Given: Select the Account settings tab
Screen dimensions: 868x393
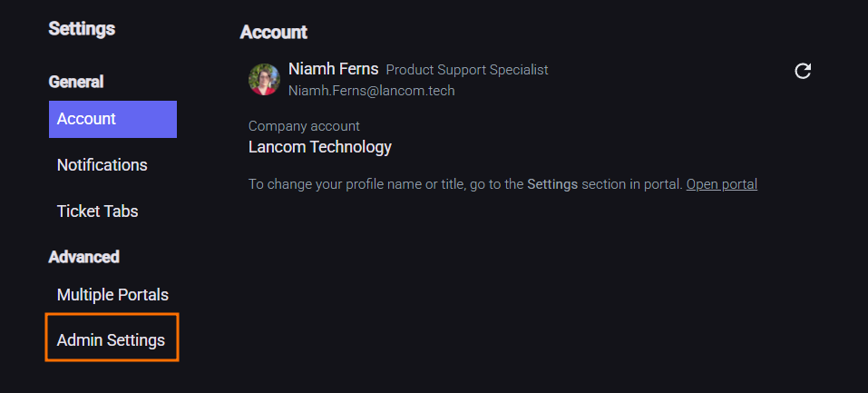Looking at the screenshot, I should [x=112, y=119].
